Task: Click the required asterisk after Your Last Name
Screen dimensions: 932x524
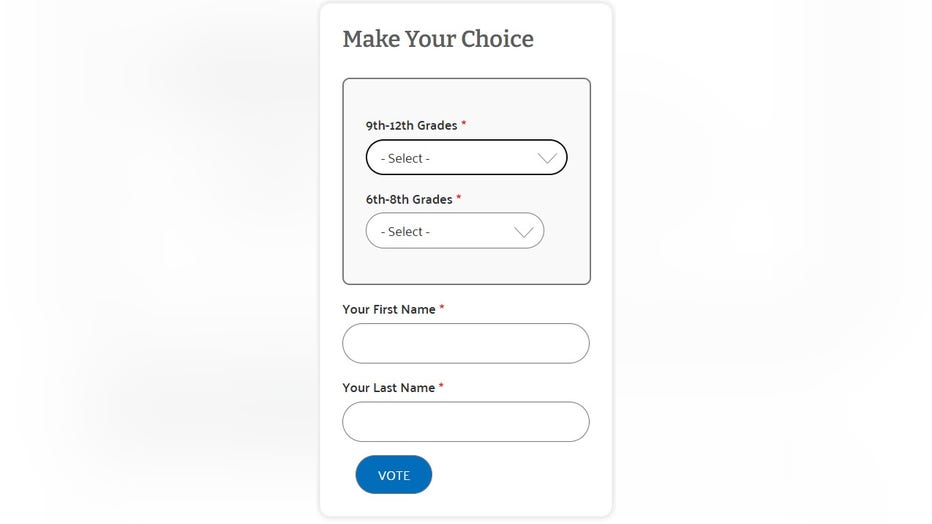Action: [x=441, y=386]
